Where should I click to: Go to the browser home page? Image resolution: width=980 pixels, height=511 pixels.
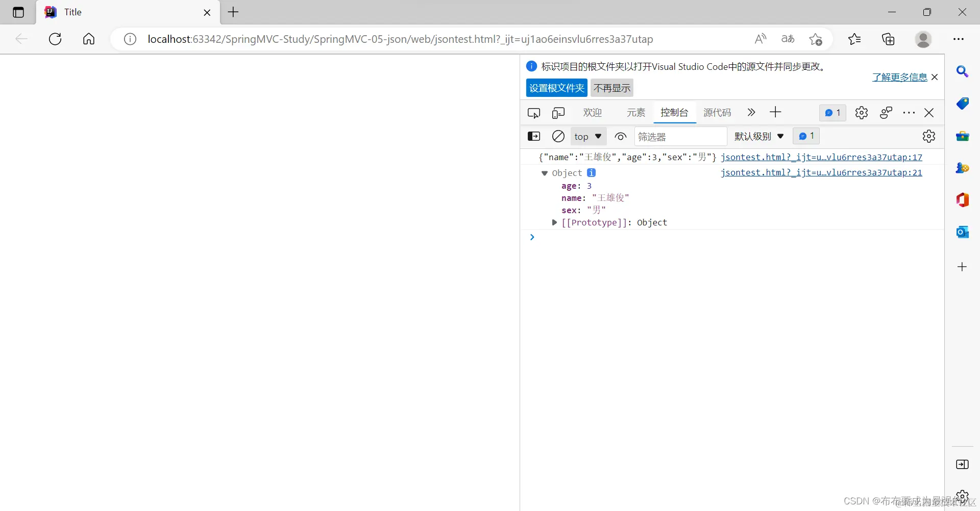[89, 39]
